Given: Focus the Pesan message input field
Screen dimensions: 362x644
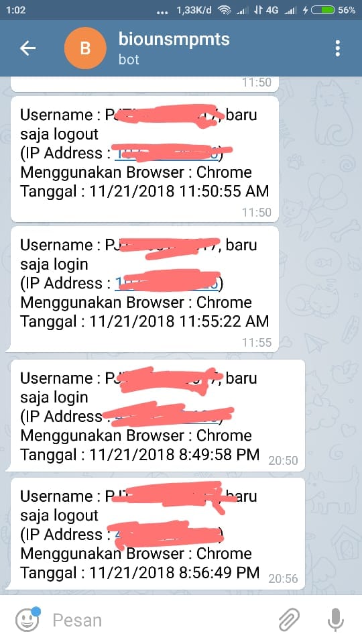Looking at the screenshot, I should [x=160, y=620].
